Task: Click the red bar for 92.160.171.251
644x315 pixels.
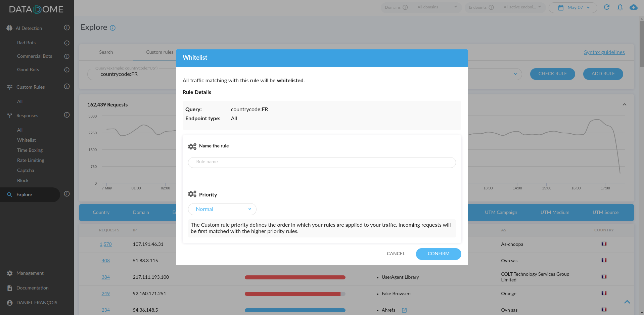Action: pos(295,294)
